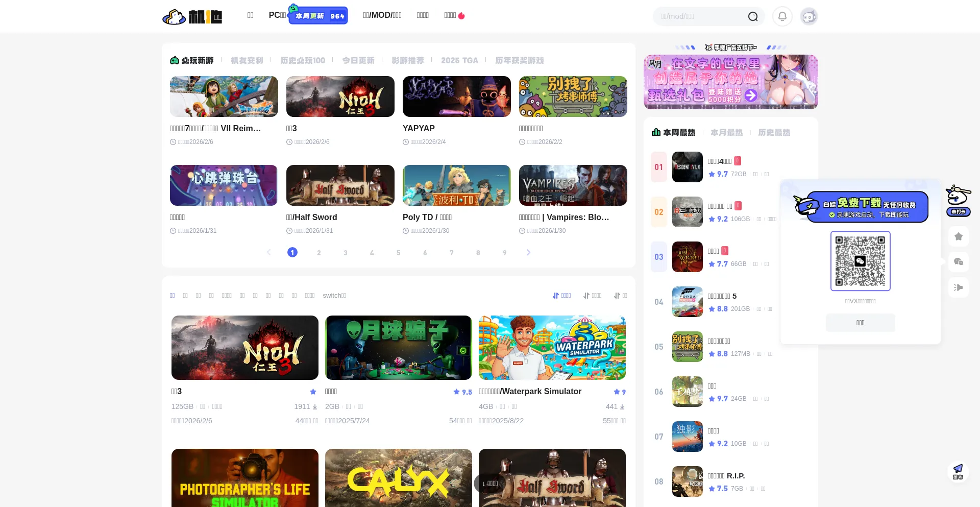980x507 pixels.
Task: Go to page 5 of new games
Action: click(399, 252)
